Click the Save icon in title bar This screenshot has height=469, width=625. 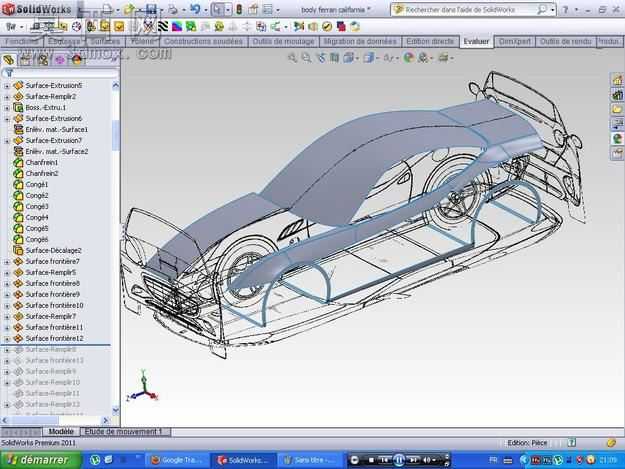click(x=151, y=8)
